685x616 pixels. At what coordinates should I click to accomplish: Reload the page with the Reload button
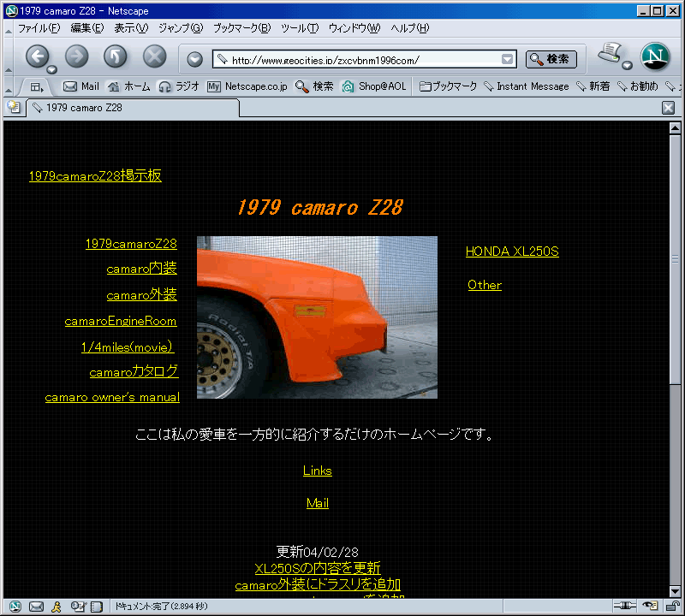(x=116, y=56)
